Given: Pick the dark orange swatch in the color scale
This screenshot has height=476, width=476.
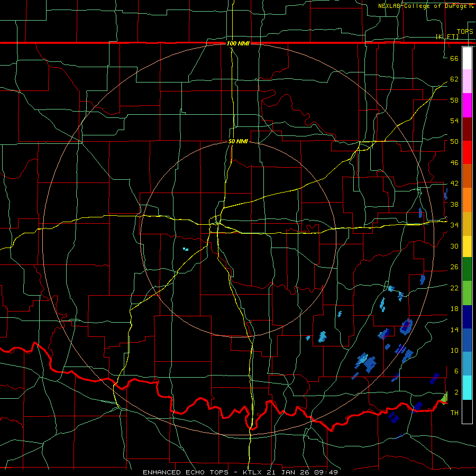Looking at the screenshot, I should 467,176.
